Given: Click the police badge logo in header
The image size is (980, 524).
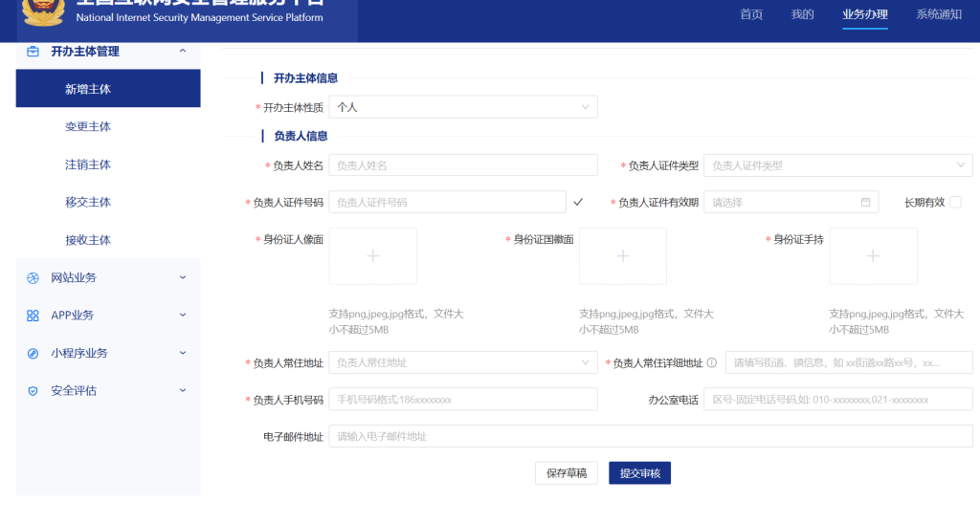Looking at the screenshot, I should pos(45,11).
